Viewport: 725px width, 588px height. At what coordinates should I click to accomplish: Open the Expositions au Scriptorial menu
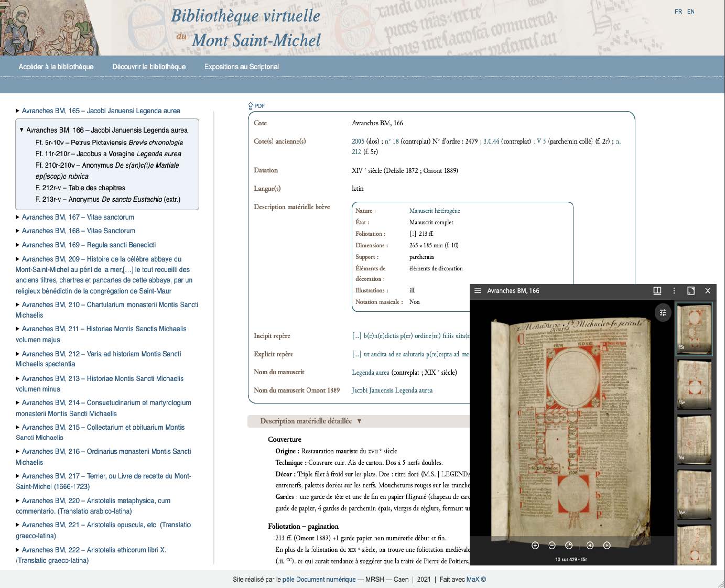241,67
